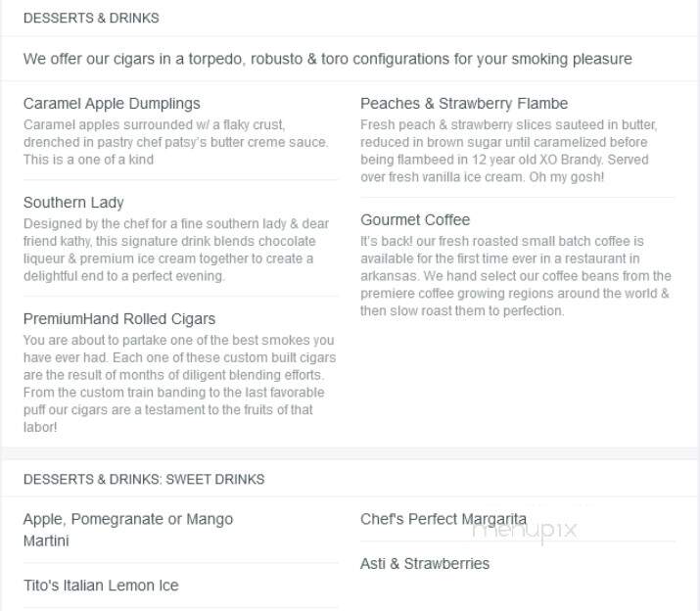Image resolution: width=700 pixels, height=611 pixels.
Task: Open PremiumHand Rolled Cigars item
Action: pyautogui.click(x=119, y=319)
